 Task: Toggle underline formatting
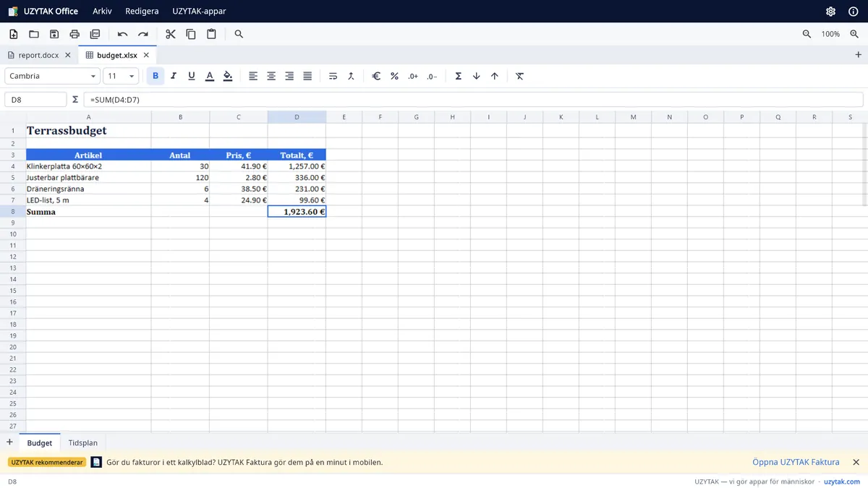point(192,76)
